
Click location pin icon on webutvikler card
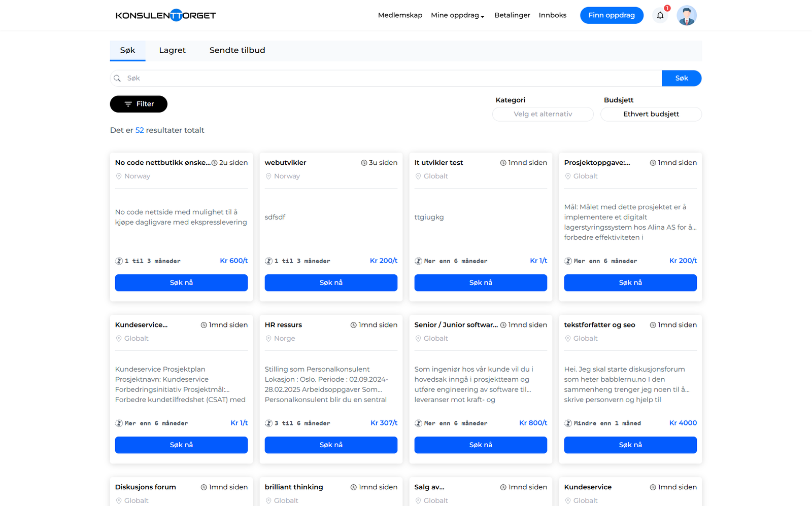[268, 176]
